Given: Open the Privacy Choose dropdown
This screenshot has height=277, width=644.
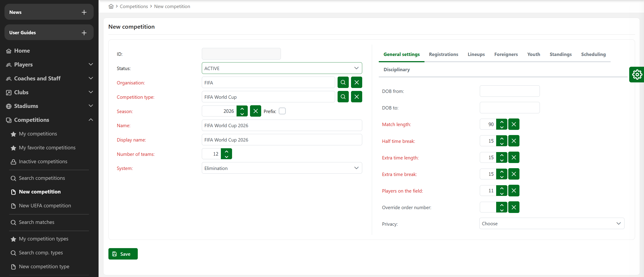Looking at the screenshot, I should click(x=551, y=223).
